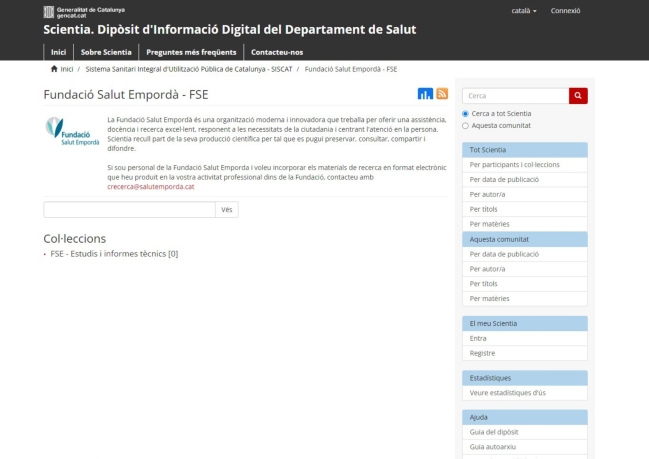Open the Contacteu-nos tab

click(x=277, y=52)
